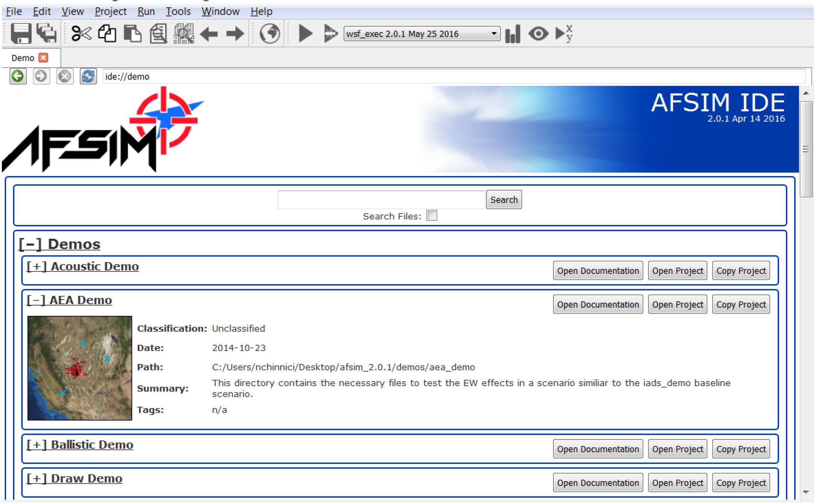The height and width of the screenshot is (504, 816).
Task: Open the Project menu
Action: 110,11
